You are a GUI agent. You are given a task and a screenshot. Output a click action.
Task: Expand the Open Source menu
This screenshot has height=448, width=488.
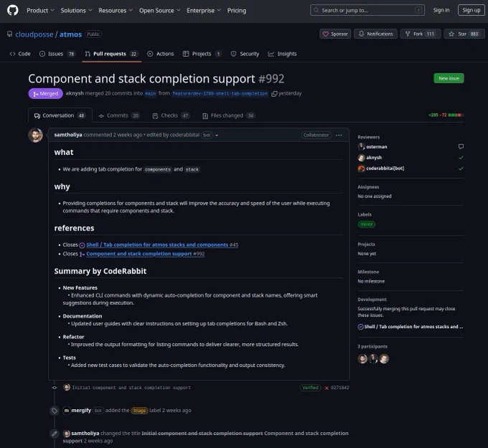[x=159, y=10]
